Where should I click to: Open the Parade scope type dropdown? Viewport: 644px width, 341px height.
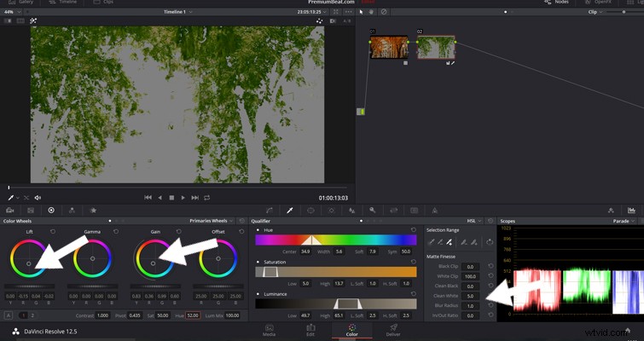coord(624,221)
